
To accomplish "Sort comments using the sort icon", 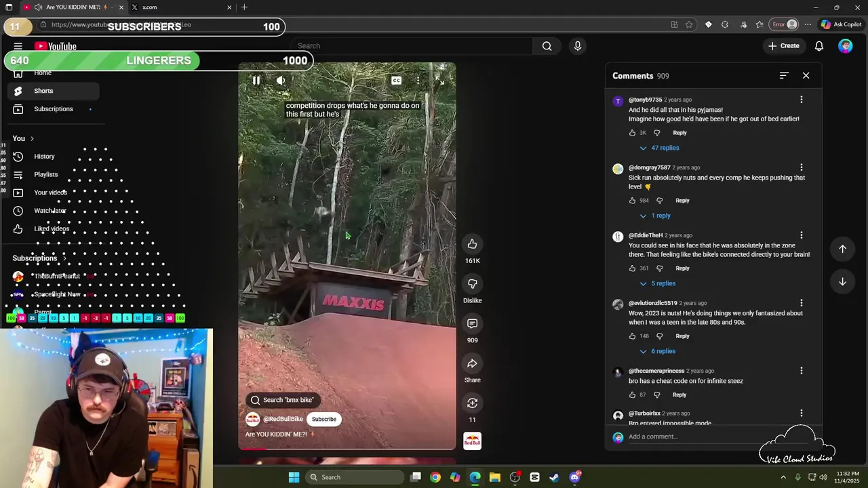I will tap(784, 76).
